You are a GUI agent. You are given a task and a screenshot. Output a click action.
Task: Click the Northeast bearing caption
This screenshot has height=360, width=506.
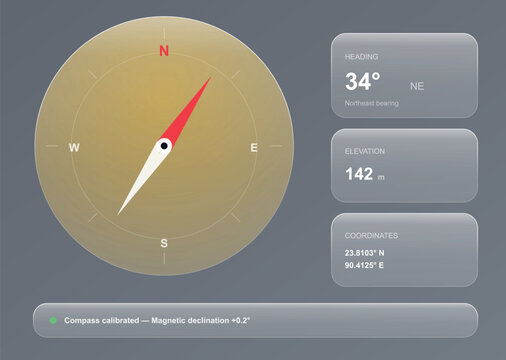tap(372, 103)
